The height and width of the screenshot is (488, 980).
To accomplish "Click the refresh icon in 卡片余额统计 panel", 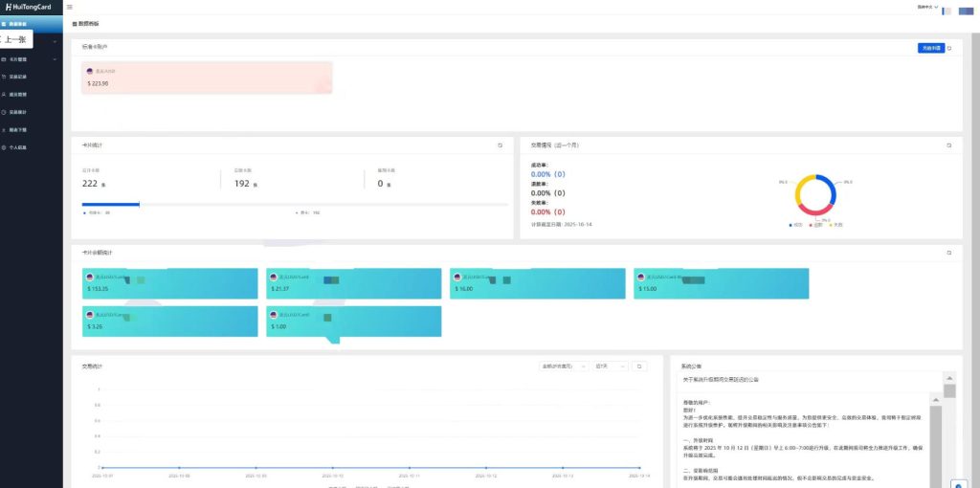I will pyautogui.click(x=948, y=253).
